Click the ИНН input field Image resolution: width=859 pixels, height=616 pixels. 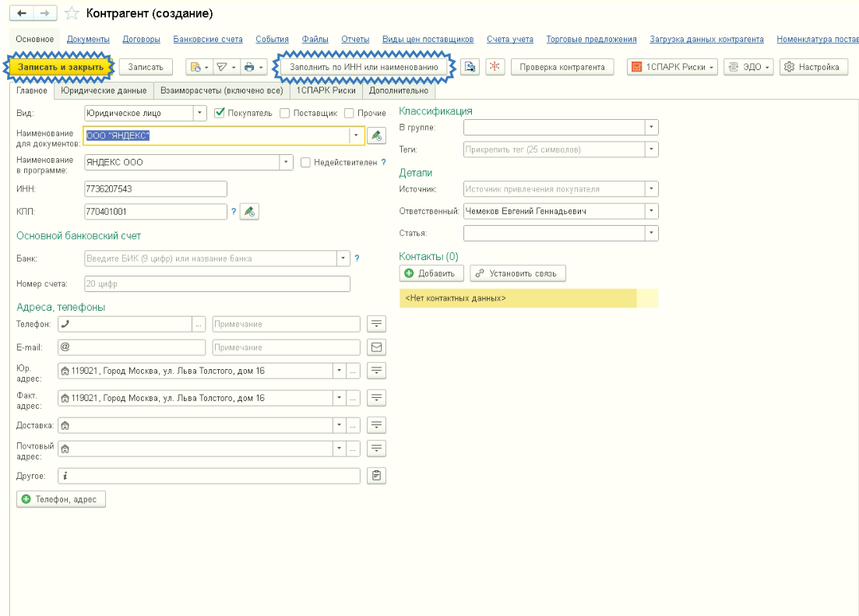pyautogui.click(x=156, y=189)
